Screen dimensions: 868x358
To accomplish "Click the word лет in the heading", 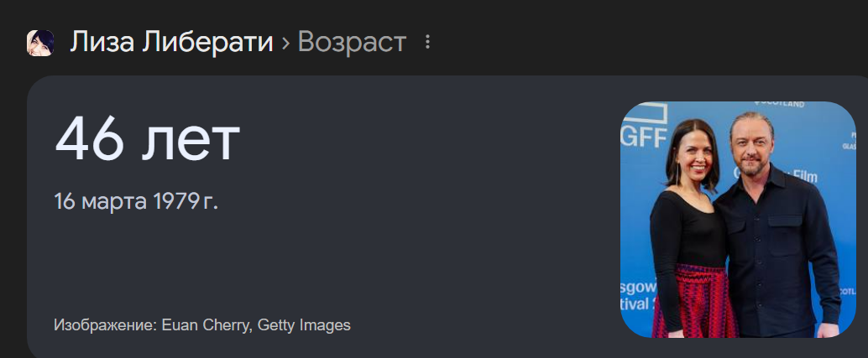I will 191,143.
